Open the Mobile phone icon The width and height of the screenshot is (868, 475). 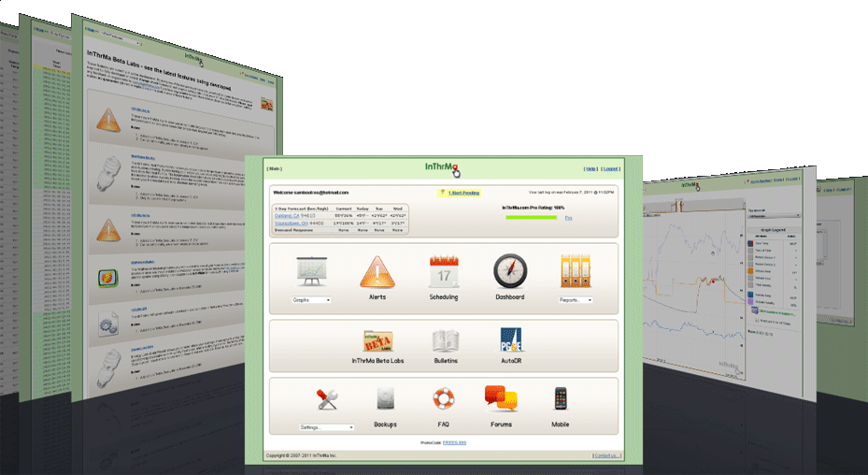tap(561, 398)
